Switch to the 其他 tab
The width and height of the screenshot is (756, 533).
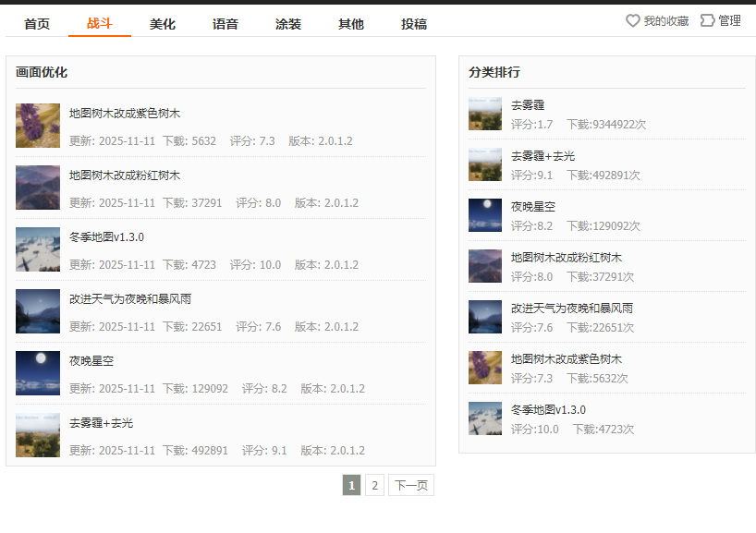[x=351, y=24]
